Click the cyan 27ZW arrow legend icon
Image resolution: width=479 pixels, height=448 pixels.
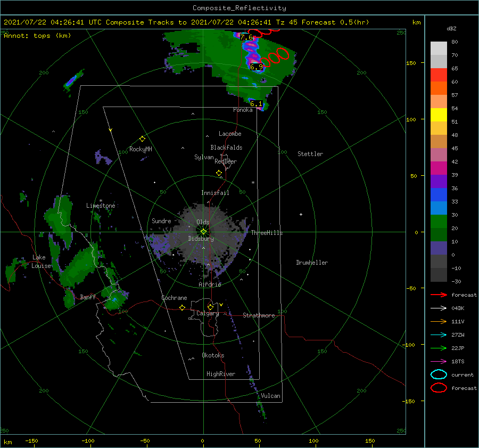[x=439, y=335]
